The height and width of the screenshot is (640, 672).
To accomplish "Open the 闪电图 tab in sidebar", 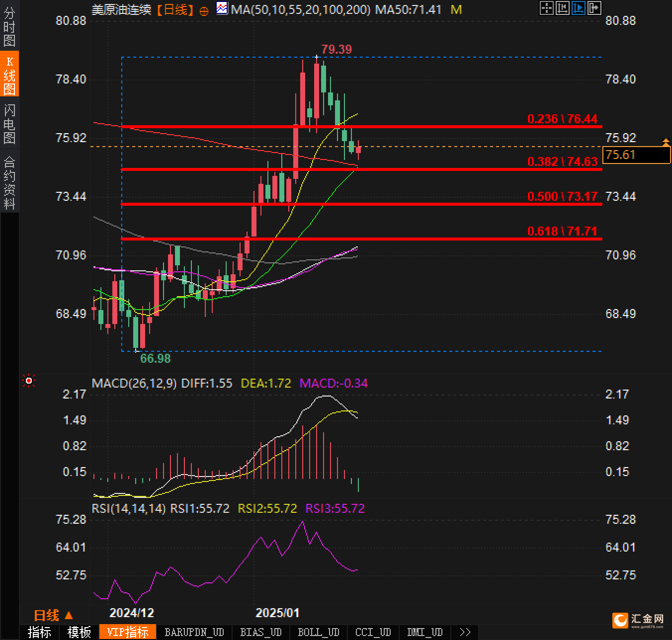I will [x=9, y=124].
